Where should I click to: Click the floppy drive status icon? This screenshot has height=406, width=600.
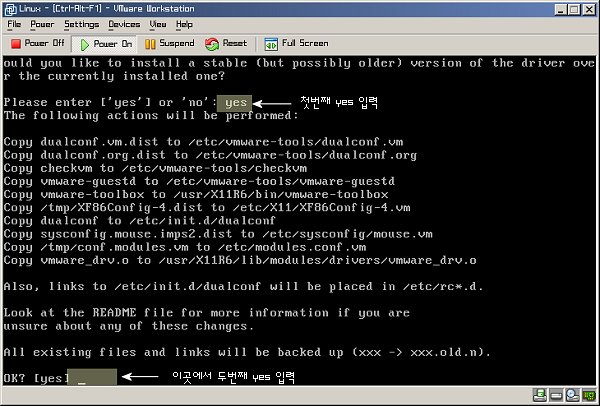tap(541, 395)
